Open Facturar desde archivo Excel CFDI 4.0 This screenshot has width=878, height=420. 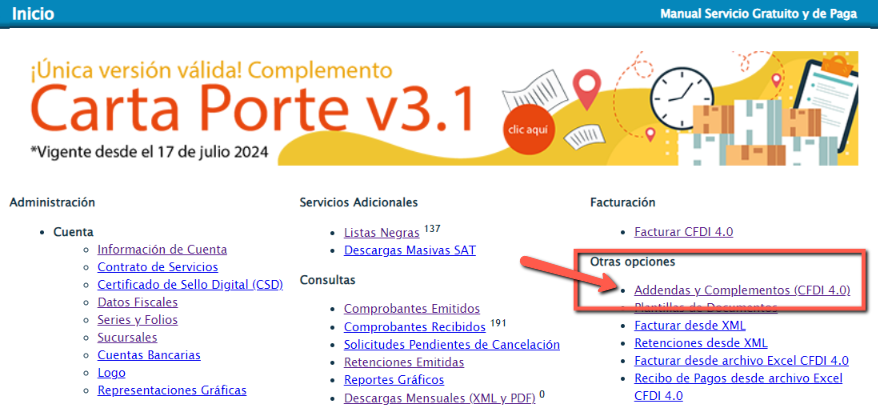tap(741, 361)
